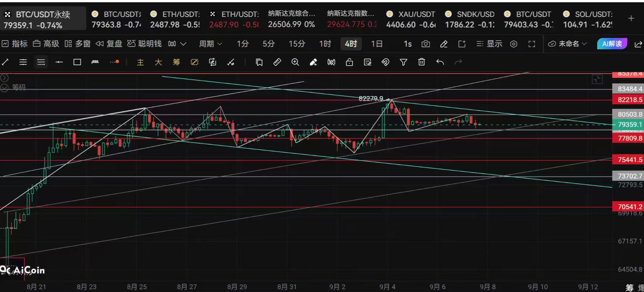Open the 多窗 multi-window layout
This screenshot has width=644, height=292.
pos(77,44)
